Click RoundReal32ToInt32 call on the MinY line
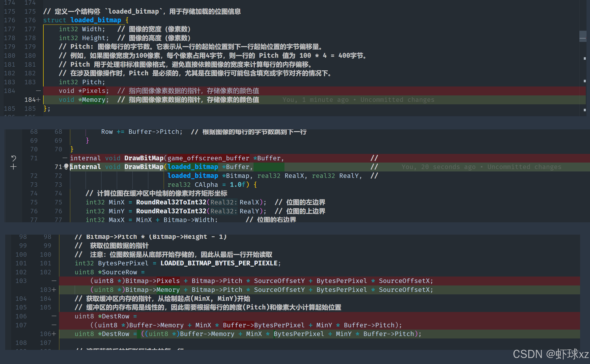The width and height of the screenshot is (590, 364). coord(171,211)
